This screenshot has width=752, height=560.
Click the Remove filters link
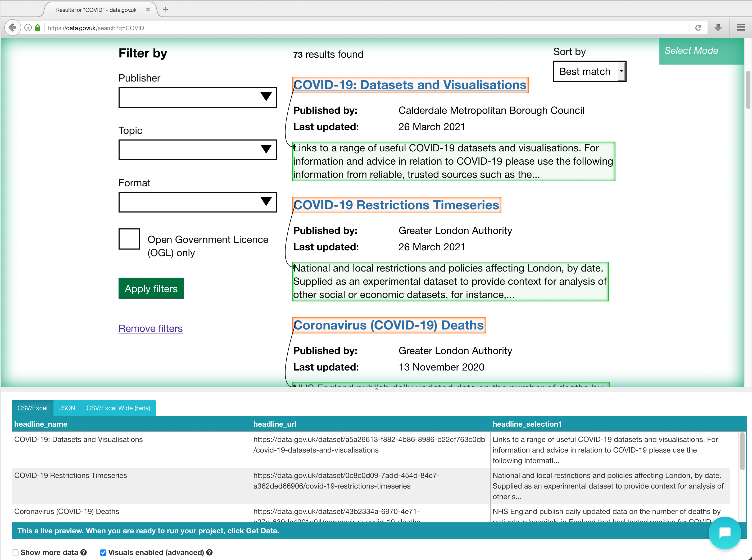point(151,328)
